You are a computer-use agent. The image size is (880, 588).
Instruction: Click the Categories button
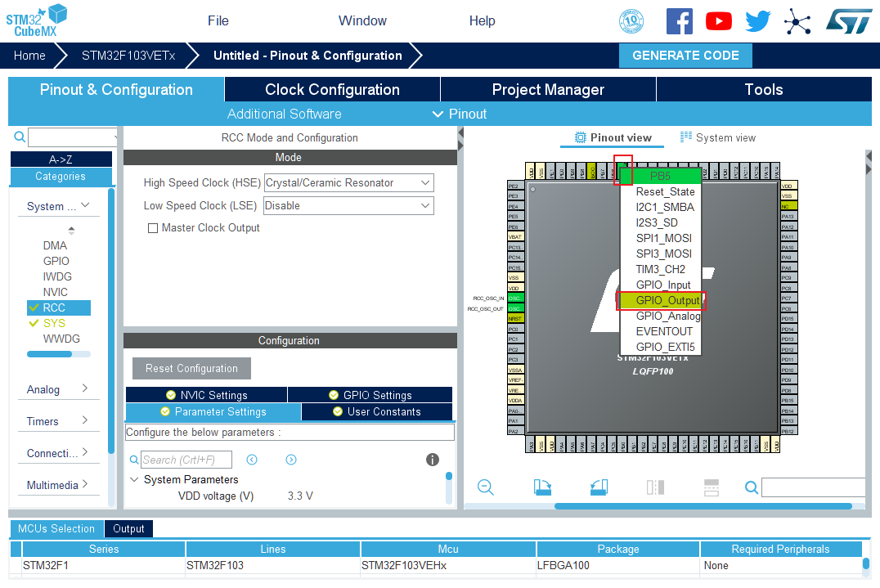[x=61, y=176]
